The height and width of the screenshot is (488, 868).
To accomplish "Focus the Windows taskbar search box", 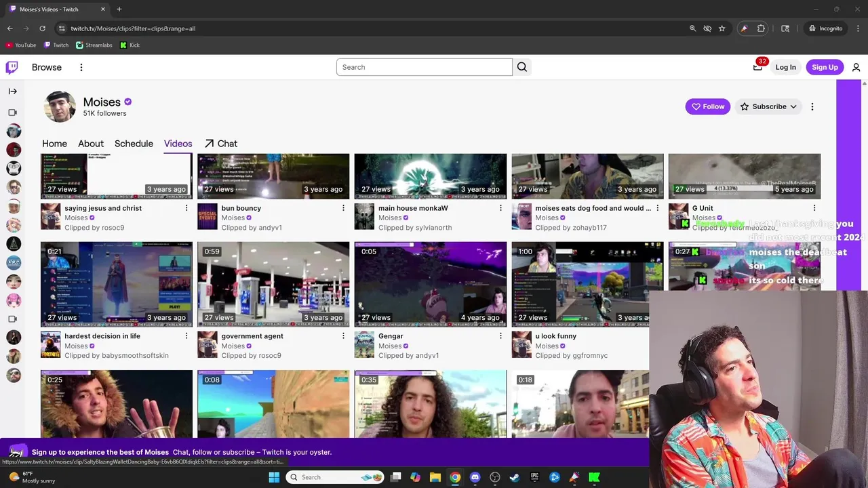I will pos(335,477).
